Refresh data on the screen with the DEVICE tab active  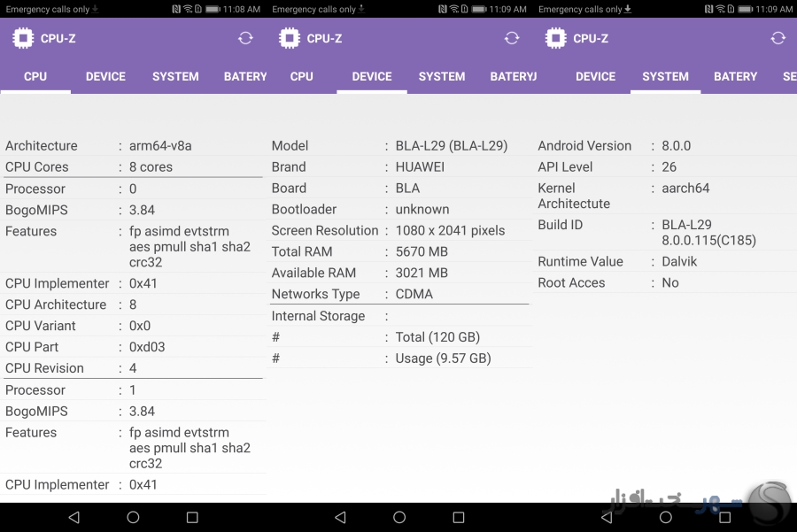(x=512, y=38)
